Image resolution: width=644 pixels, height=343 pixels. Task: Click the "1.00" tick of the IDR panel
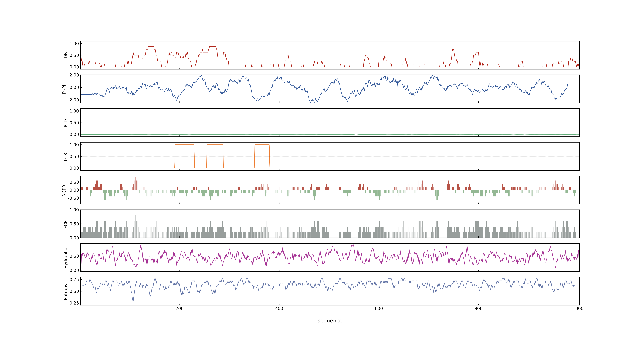[x=74, y=44]
